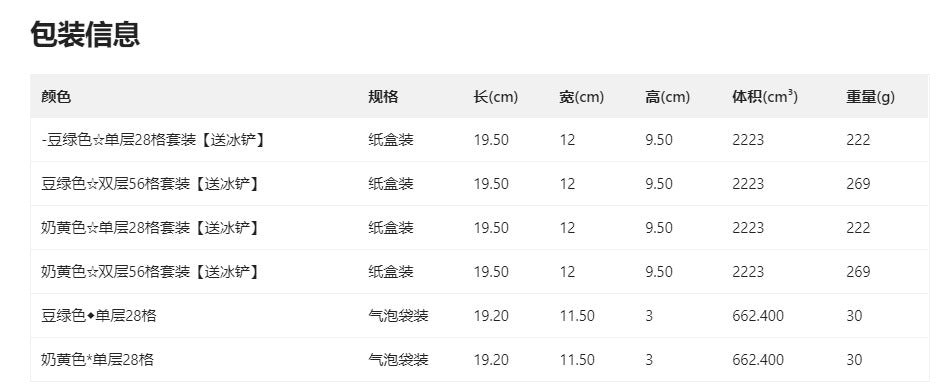Click 气泡袋装 in the 豆绿色◆单层28格 row
The image size is (946, 390).
click(x=398, y=316)
